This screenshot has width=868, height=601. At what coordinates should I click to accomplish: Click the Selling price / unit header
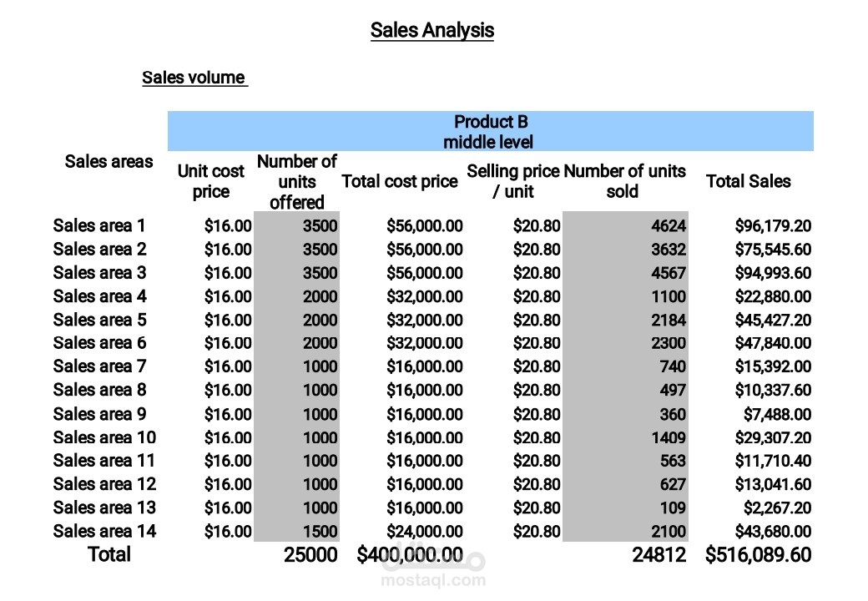coord(512,181)
